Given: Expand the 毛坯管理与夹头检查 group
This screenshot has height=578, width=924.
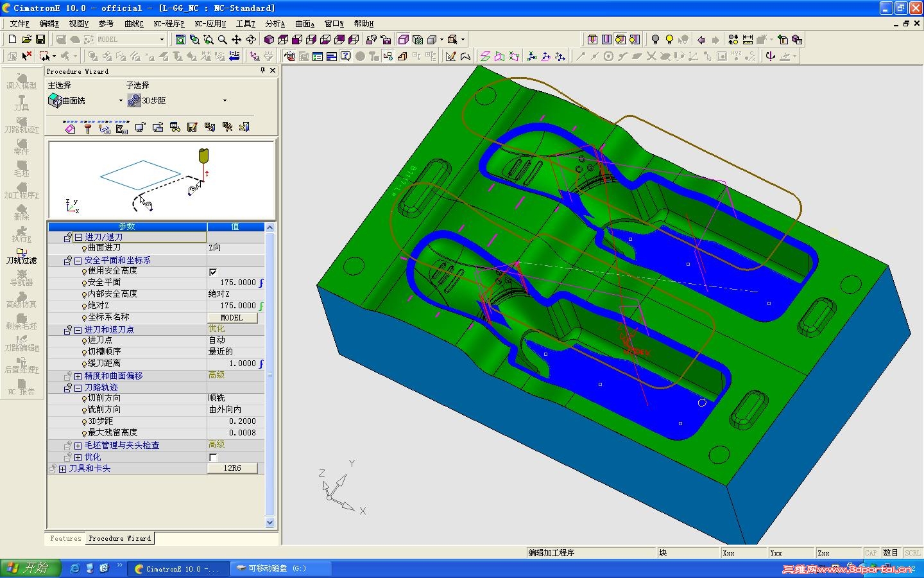Looking at the screenshot, I should [x=78, y=446].
